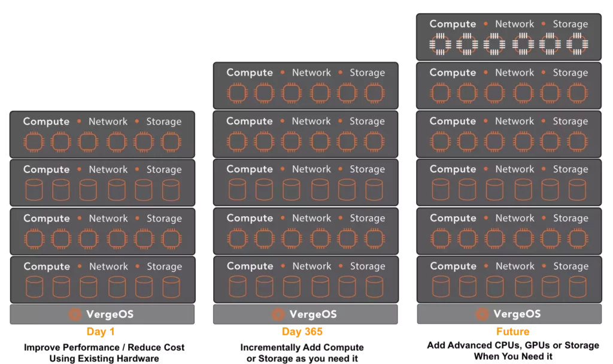Select the rightmost white advanced CPU icon in Future stack

[578, 44]
